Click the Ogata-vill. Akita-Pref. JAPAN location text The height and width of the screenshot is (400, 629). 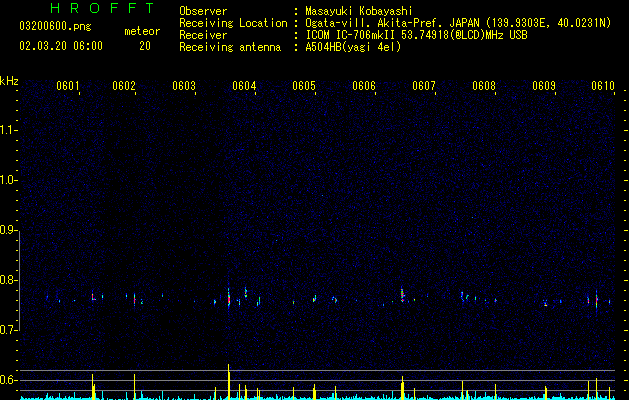[458, 23]
